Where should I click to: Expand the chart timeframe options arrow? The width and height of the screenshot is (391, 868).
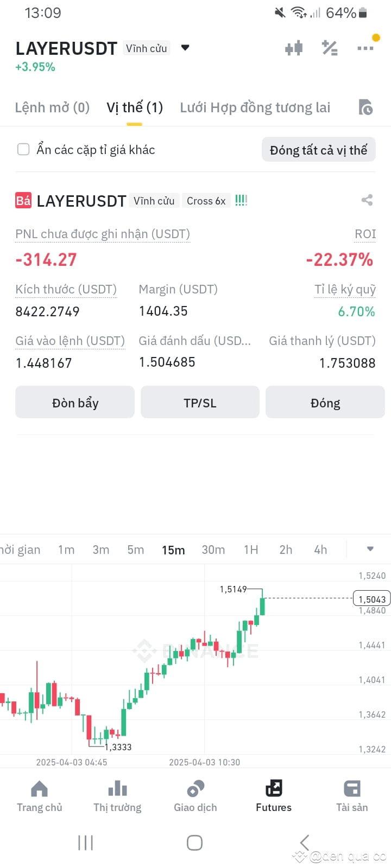(x=370, y=549)
